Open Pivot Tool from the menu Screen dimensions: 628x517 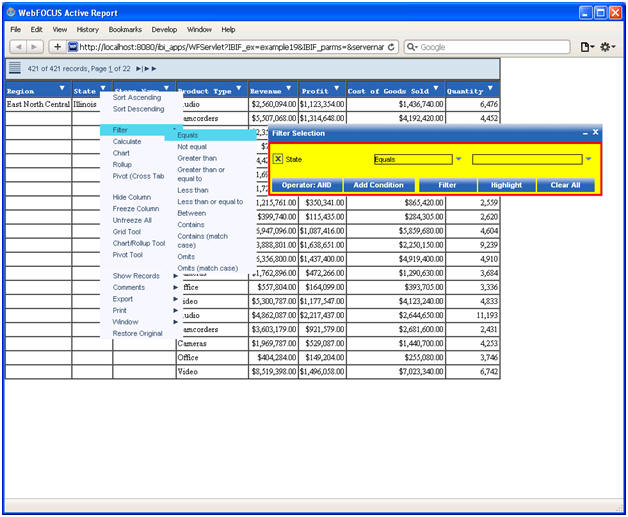click(127, 255)
